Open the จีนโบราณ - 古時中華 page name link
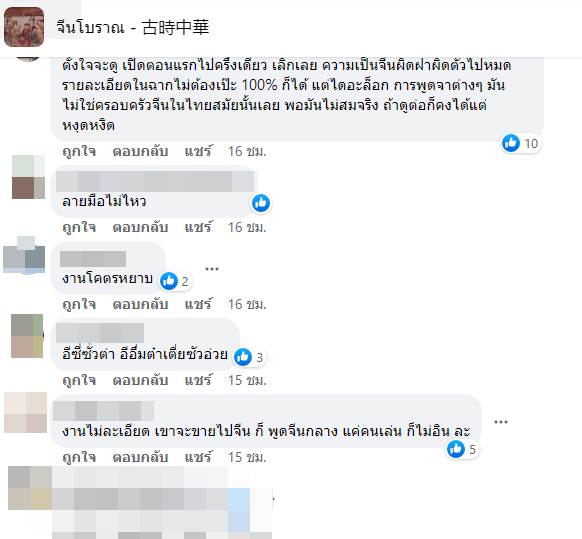Image resolution: width=582 pixels, height=539 pixels. [133, 28]
